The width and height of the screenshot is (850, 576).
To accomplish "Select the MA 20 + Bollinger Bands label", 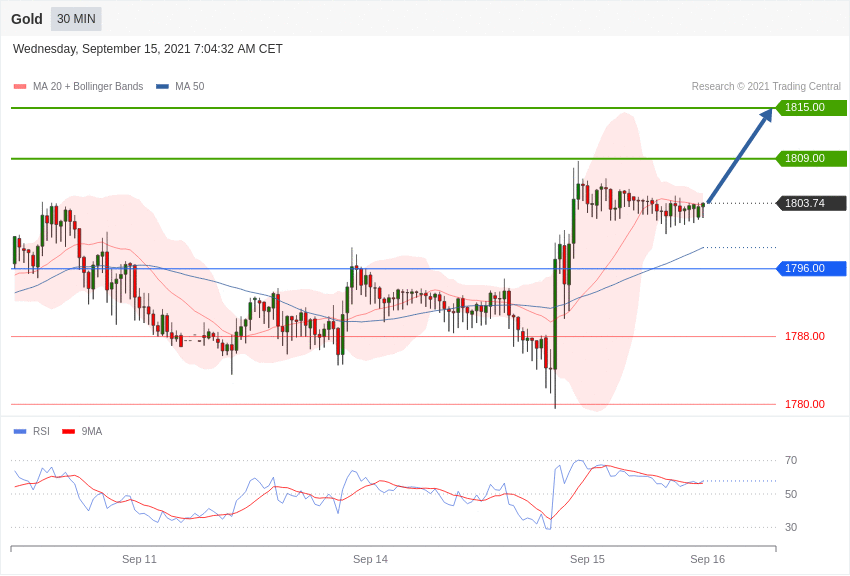I will [88, 87].
